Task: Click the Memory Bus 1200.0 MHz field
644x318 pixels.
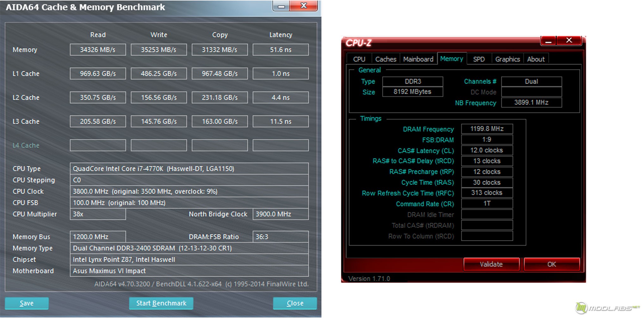Action: coord(98,237)
